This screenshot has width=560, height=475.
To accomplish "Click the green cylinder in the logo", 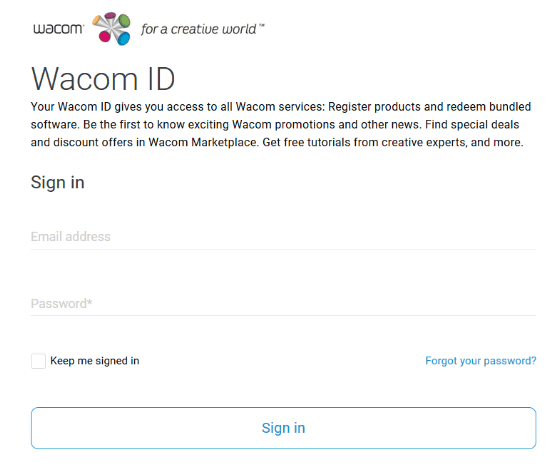I will click(x=124, y=20).
